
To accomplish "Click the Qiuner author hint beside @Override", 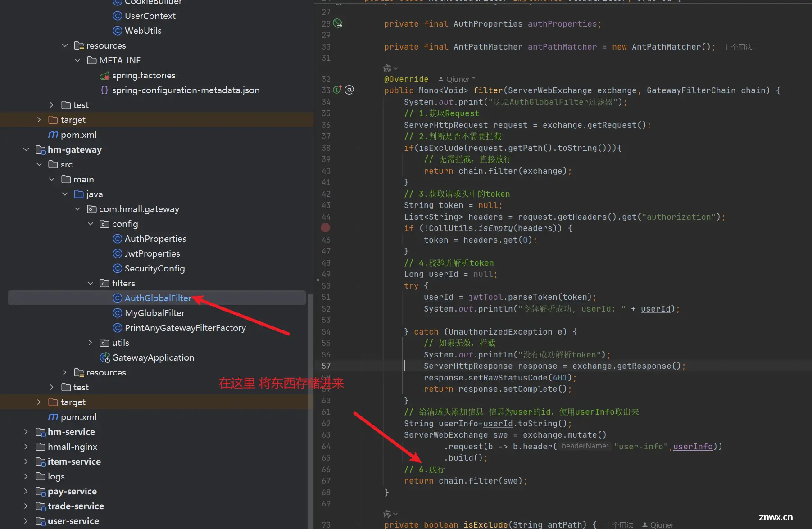I will (456, 79).
